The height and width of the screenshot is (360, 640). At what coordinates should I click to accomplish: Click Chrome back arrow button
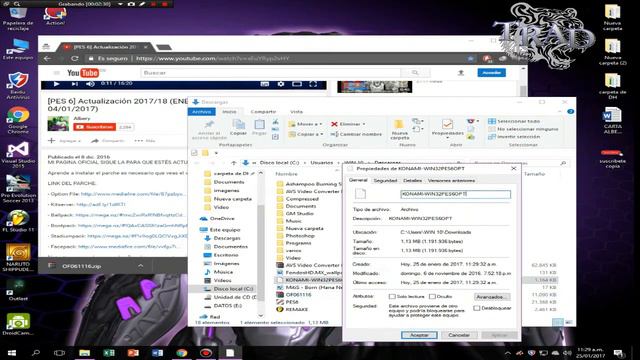[47, 58]
